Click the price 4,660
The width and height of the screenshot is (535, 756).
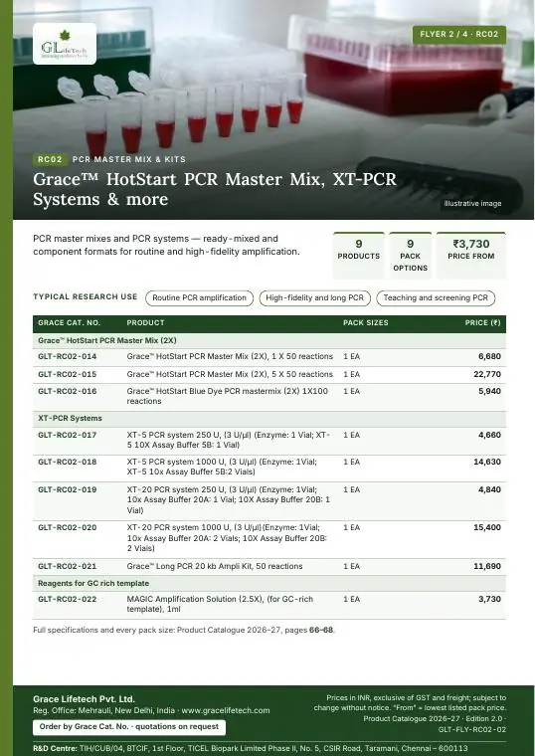click(489, 435)
